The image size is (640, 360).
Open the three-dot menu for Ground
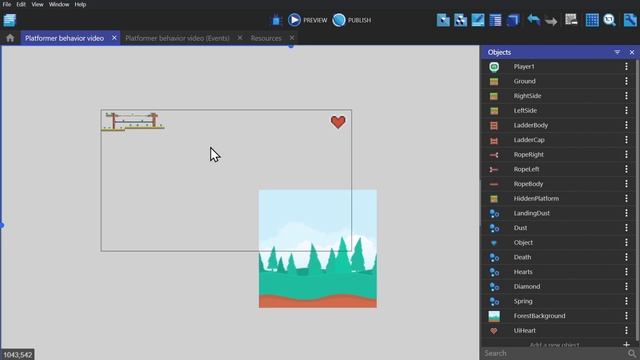[626, 81]
